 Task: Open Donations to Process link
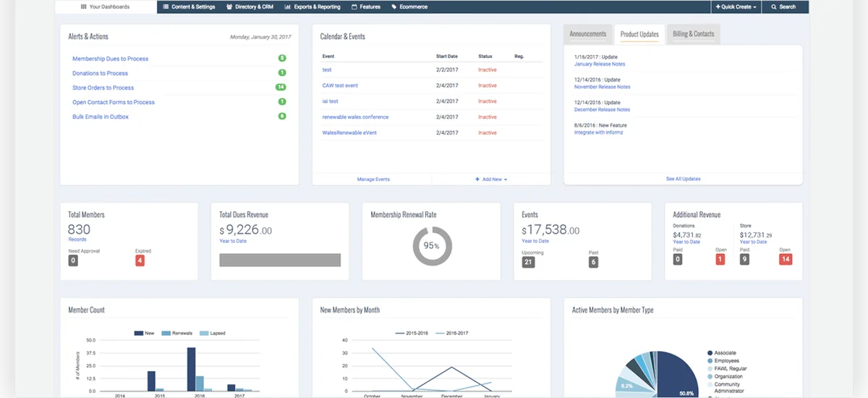coord(100,73)
